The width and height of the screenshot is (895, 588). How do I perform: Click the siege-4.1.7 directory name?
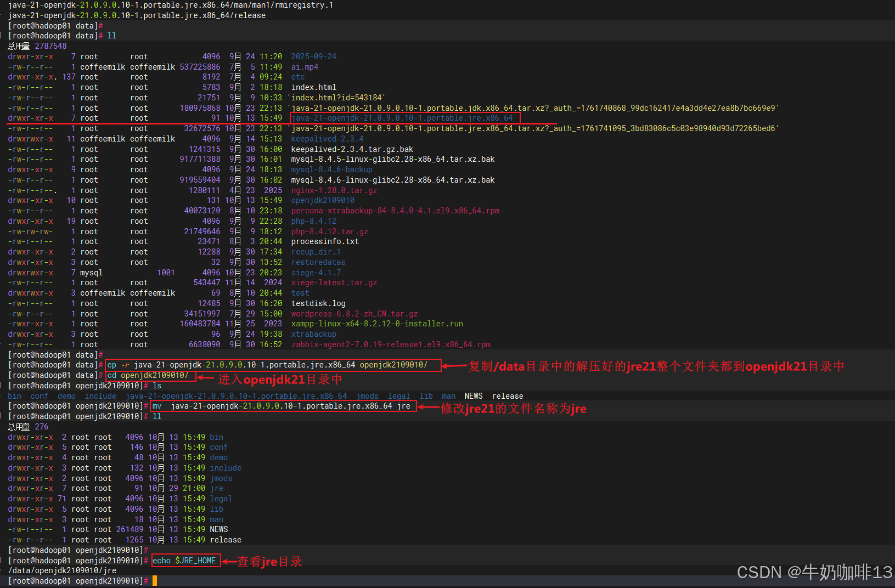(316, 273)
